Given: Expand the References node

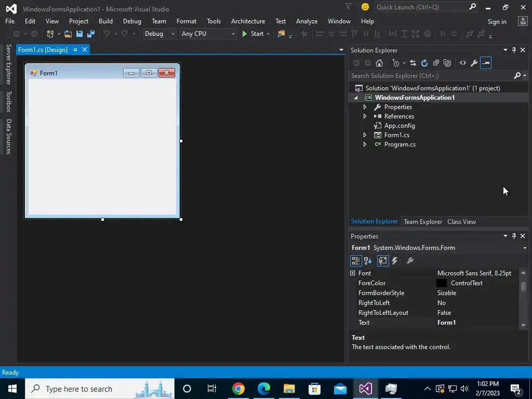Looking at the screenshot, I should [x=365, y=116].
